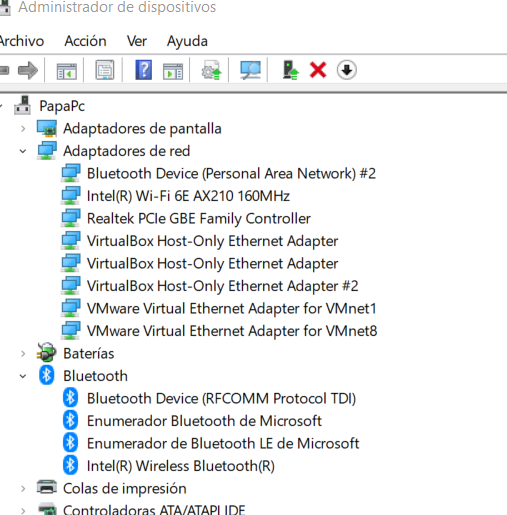This screenshot has height=515, width=507.
Task: Click icon beside Intel(R) Wi-Fi 6E AX210
Action: pos(71,196)
